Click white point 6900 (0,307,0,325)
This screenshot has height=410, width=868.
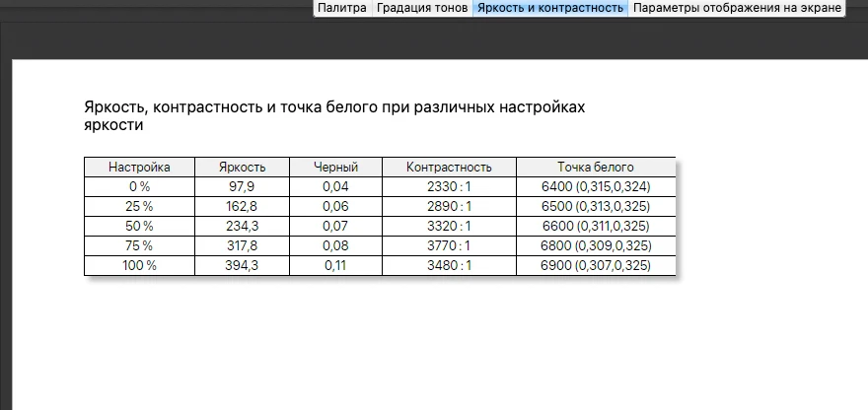point(596,265)
